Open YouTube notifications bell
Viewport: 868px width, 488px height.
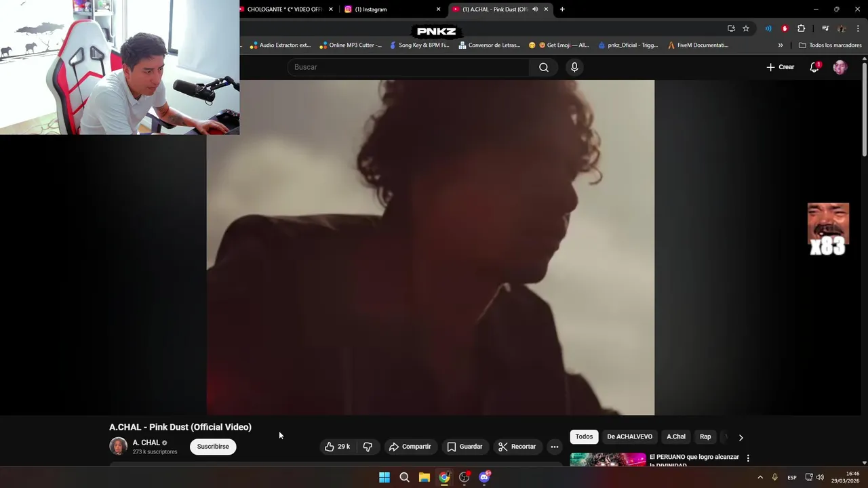tap(814, 67)
